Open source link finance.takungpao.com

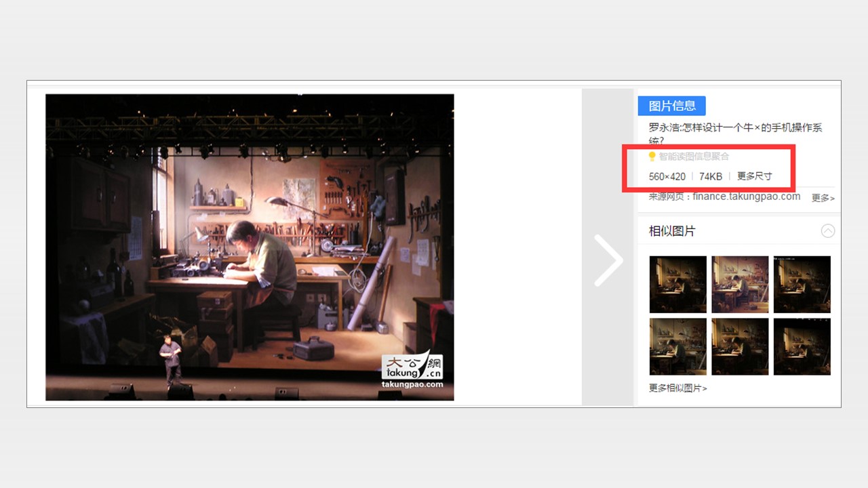coord(745,197)
